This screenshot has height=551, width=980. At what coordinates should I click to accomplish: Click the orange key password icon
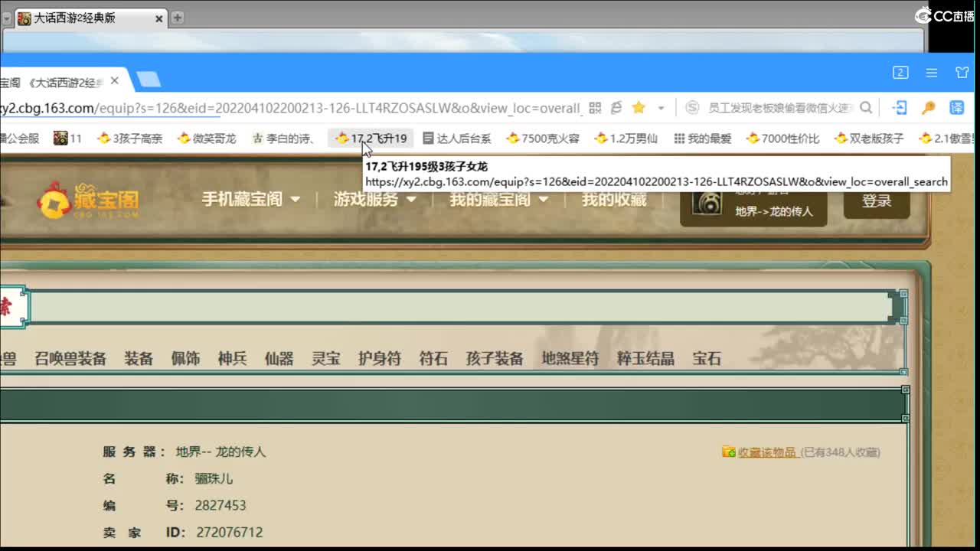click(929, 108)
